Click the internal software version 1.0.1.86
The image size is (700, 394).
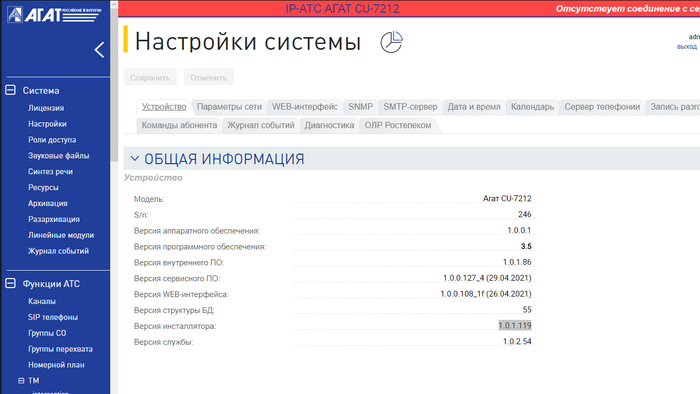[x=517, y=262]
